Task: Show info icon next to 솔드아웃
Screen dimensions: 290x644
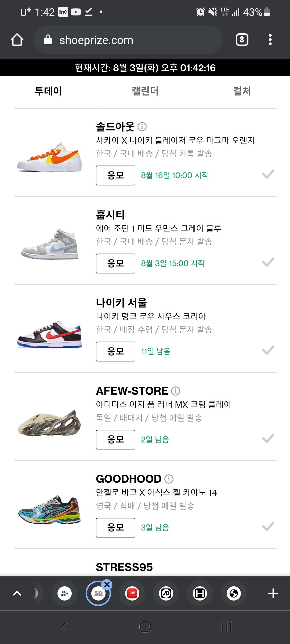Action: (x=142, y=126)
